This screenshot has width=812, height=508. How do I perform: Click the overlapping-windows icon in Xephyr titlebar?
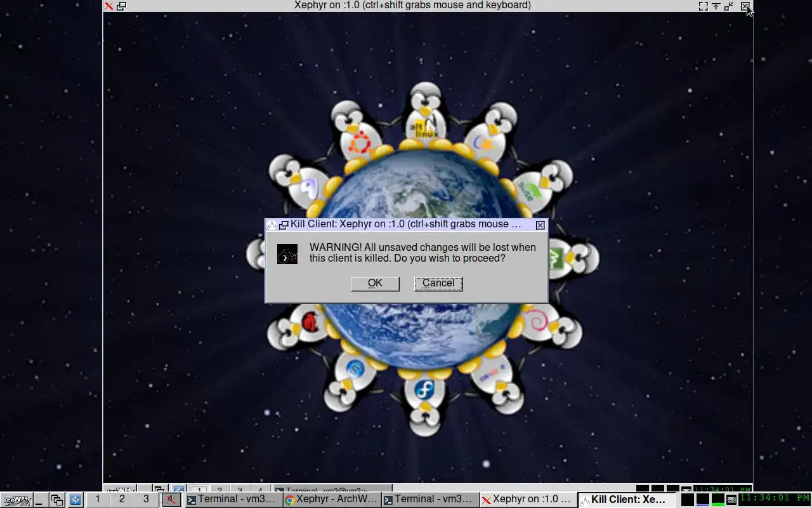point(121,6)
